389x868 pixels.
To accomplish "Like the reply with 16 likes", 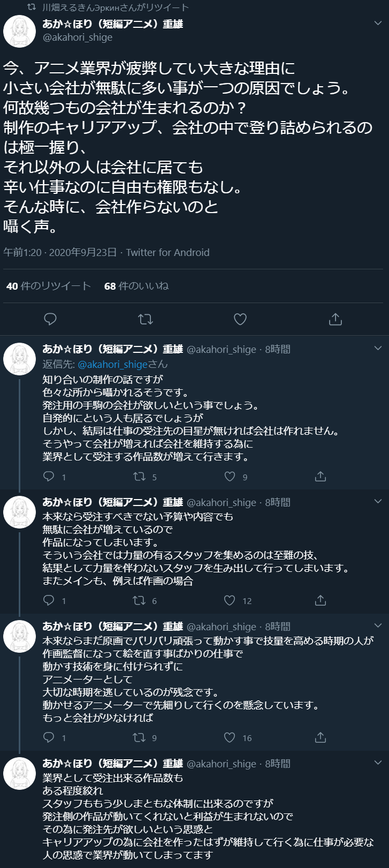I will pos(230,738).
